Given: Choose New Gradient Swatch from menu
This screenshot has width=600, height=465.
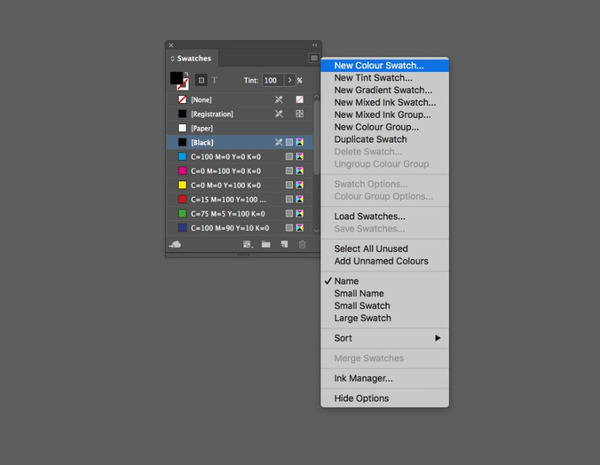Looking at the screenshot, I should (383, 90).
